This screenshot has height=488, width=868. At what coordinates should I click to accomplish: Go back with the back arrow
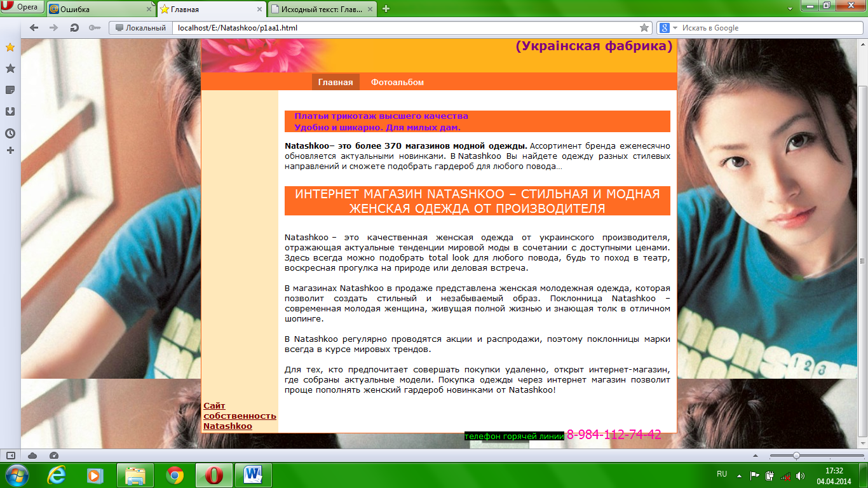[x=34, y=28]
